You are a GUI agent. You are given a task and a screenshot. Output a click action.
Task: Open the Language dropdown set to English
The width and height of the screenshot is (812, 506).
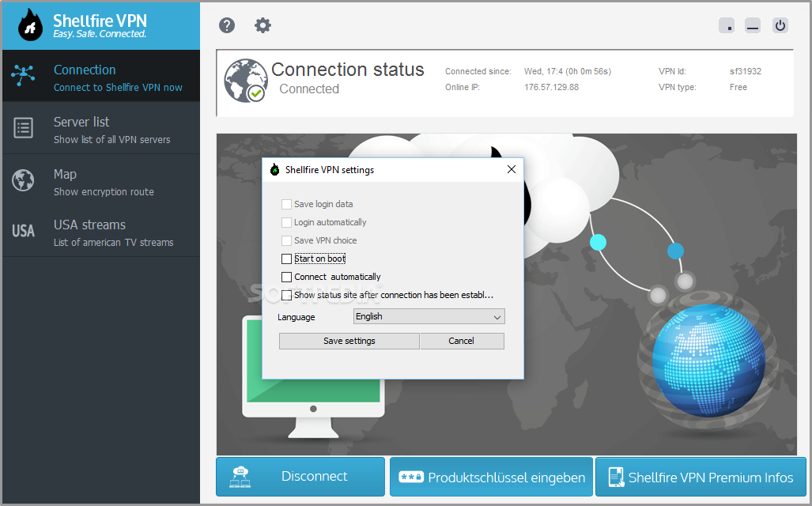tap(429, 316)
